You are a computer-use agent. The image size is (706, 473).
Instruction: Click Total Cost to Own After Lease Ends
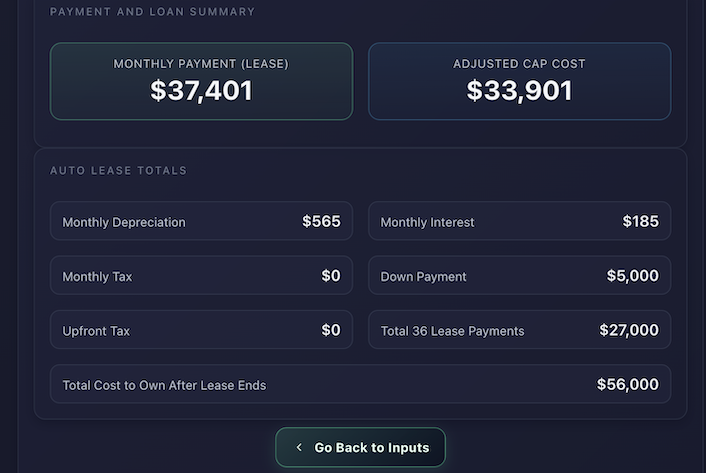(164, 385)
